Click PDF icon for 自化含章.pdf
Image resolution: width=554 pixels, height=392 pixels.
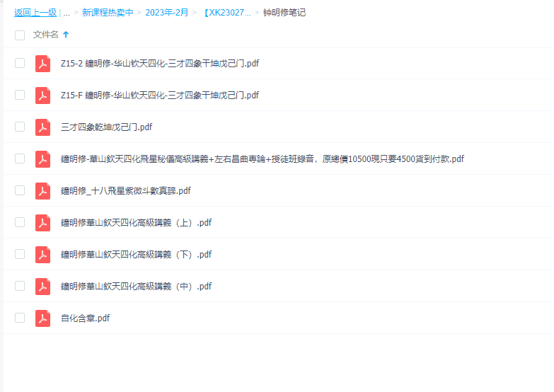coord(42,318)
